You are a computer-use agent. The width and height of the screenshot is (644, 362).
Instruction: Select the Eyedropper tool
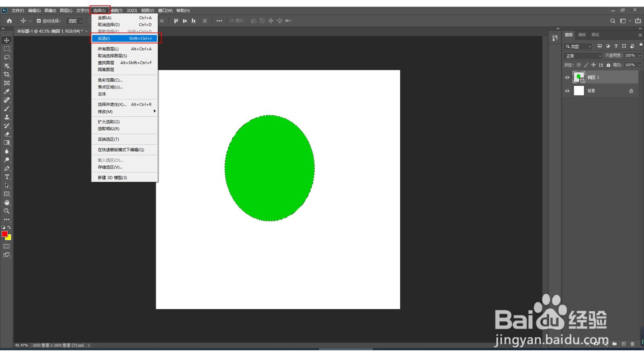tap(7, 91)
